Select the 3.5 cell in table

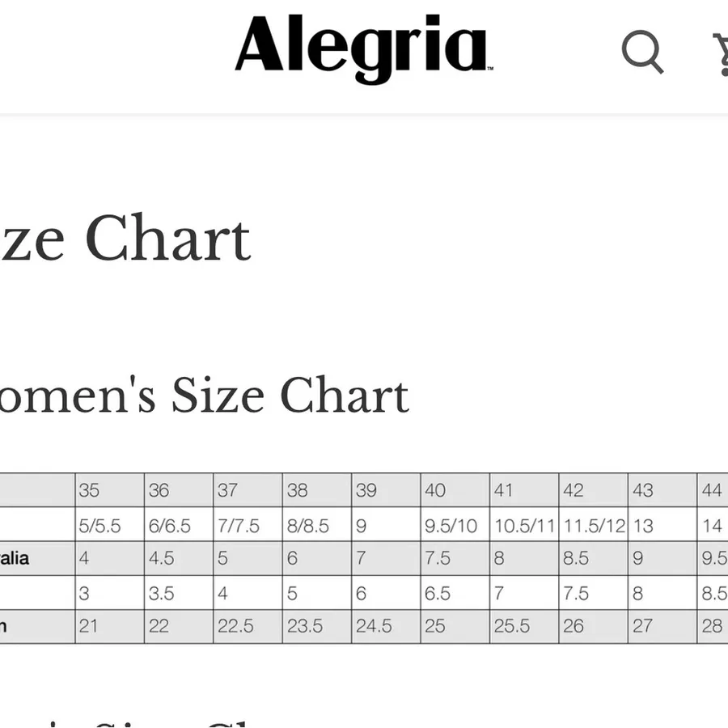(179, 593)
